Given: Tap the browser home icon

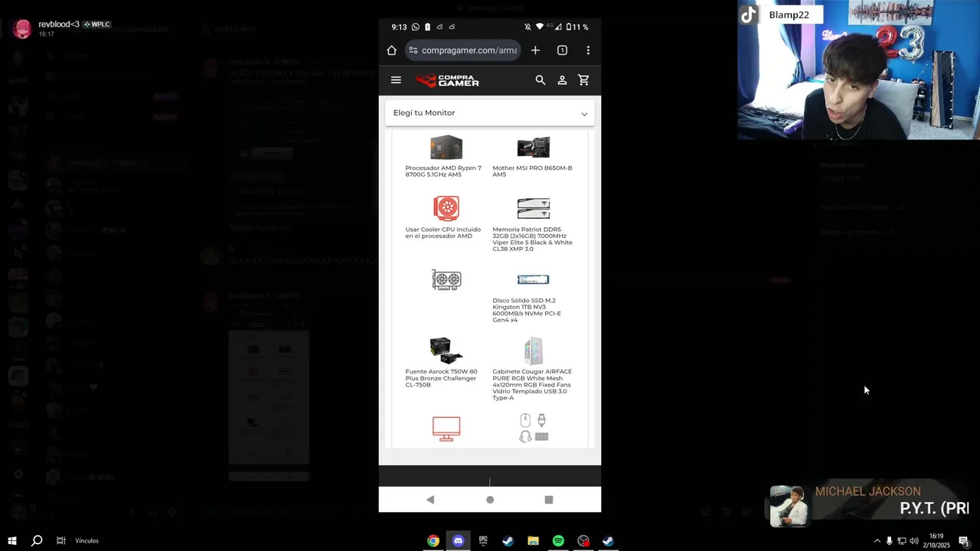Looking at the screenshot, I should [391, 51].
